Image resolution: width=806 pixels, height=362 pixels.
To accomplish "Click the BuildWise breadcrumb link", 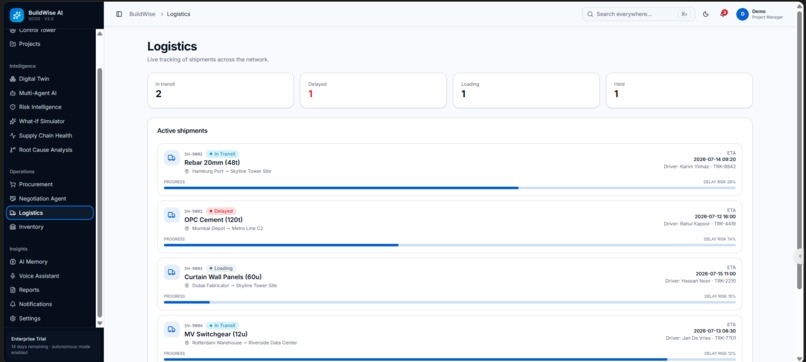I will coord(142,14).
